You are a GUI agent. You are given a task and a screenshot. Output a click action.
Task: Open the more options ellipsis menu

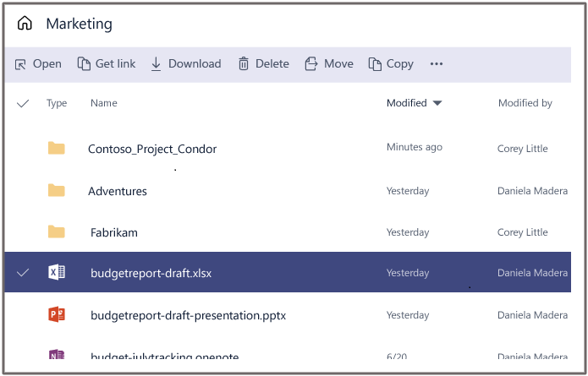[x=437, y=63]
